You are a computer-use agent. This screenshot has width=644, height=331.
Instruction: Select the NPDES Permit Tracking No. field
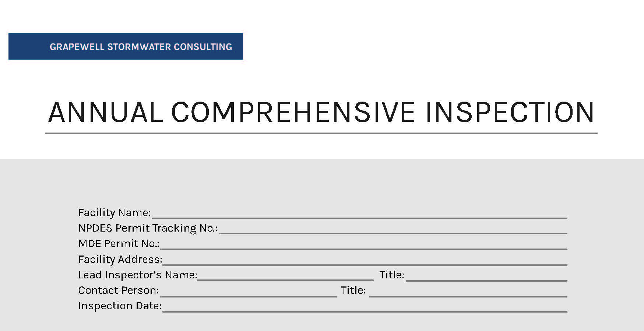pyautogui.click(x=393, y=229)
